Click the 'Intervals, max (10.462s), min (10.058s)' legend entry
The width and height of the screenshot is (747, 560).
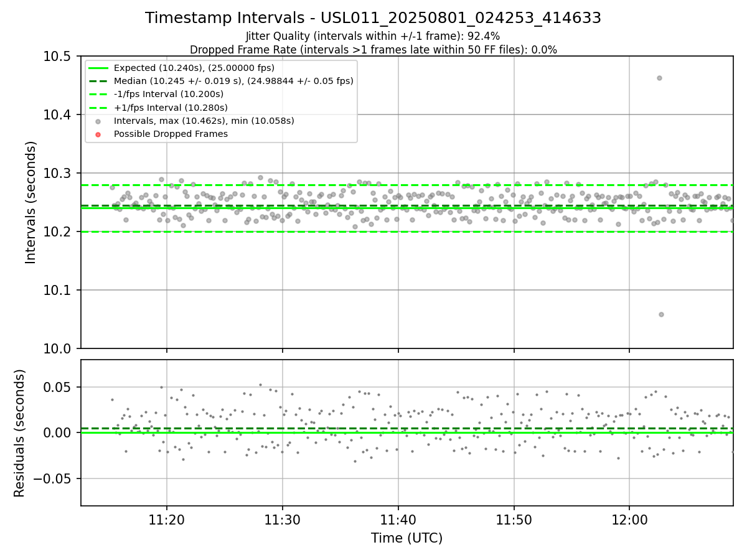tap(204, 121)
